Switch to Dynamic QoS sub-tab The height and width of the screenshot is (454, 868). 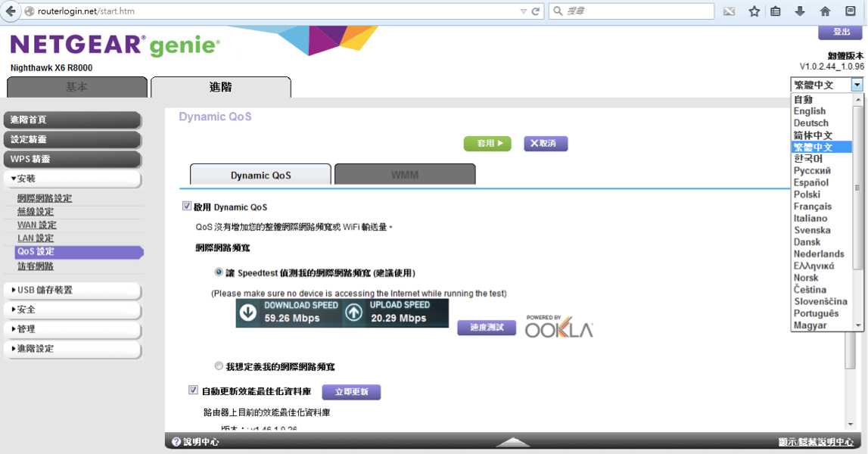tap(261, 175)
